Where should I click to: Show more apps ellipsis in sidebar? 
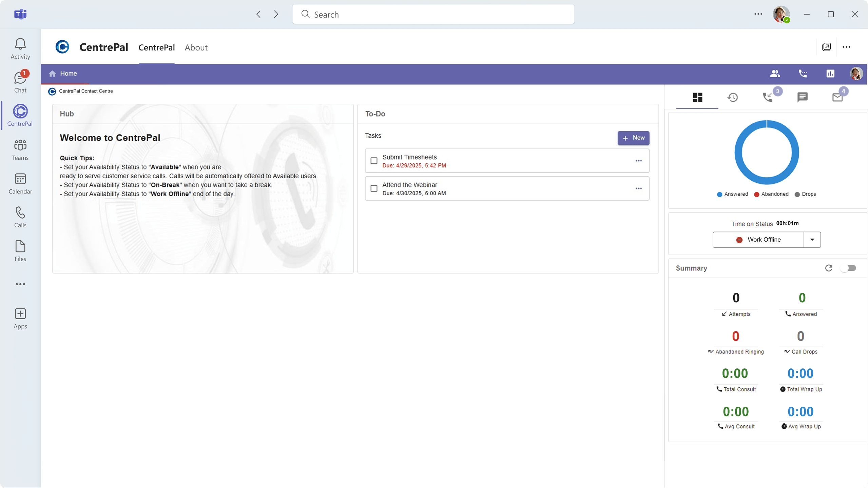20,284
